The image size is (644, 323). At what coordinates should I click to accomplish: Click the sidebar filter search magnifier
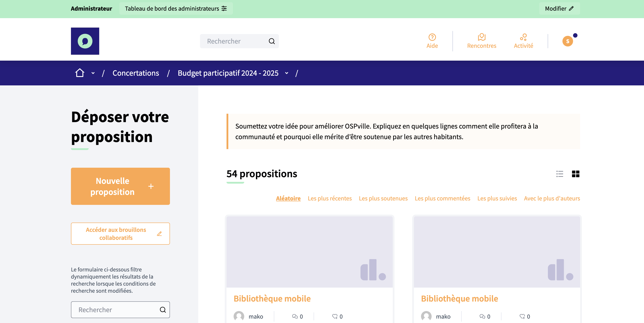(162, 310)
